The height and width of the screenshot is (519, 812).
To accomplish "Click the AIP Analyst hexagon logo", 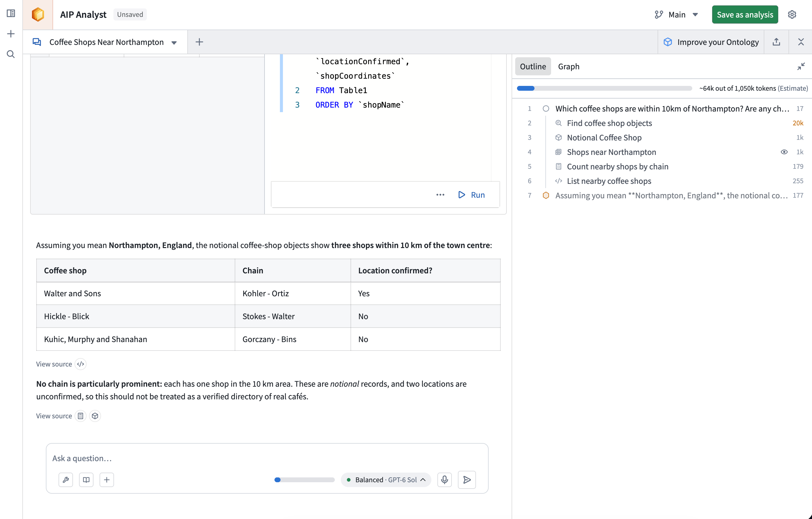I will click(x=38, y=14).
